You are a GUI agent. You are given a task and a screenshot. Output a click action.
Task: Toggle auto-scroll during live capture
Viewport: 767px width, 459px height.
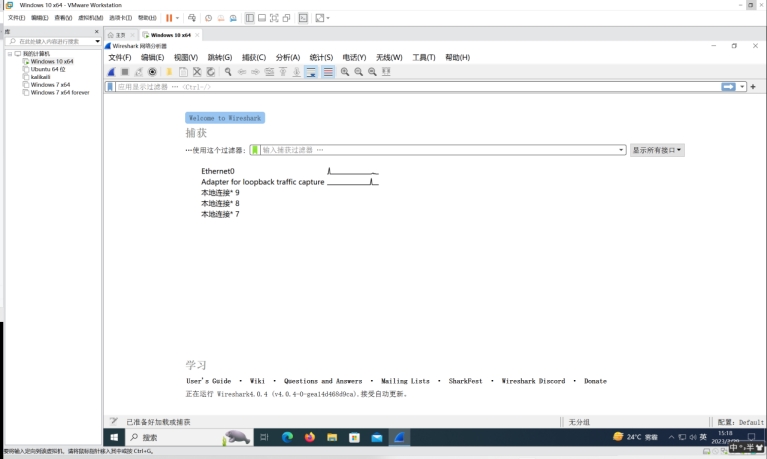click(311, 72)
